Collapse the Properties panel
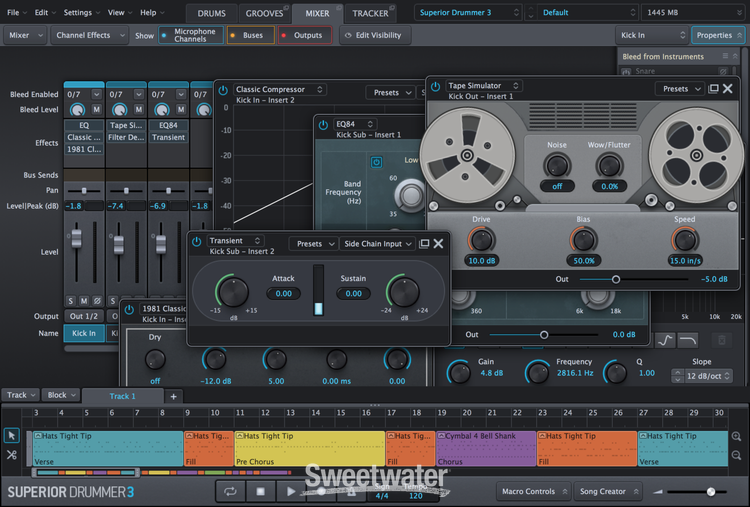The image size is (750, 507). (718, 35)
